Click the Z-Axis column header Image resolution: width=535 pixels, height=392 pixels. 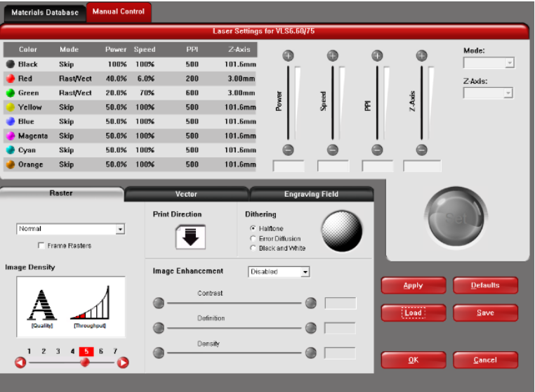tap(239, 49)
